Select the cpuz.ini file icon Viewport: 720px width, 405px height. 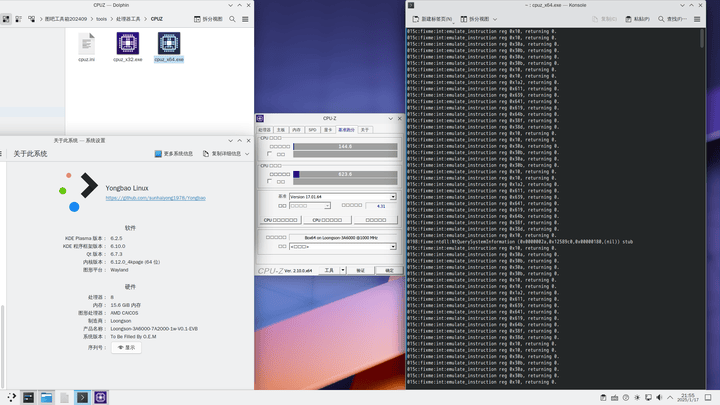pos(87,43)
